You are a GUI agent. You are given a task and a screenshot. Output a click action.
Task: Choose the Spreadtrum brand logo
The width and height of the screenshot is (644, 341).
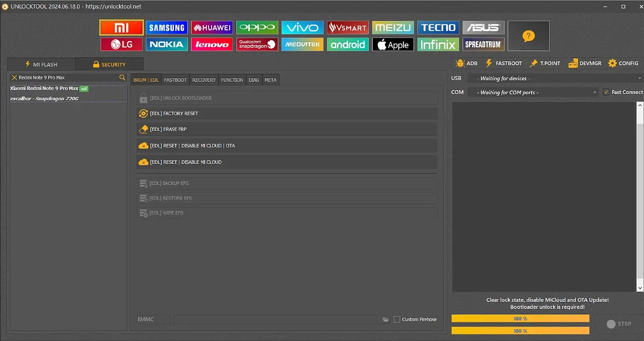coord(483,44)
